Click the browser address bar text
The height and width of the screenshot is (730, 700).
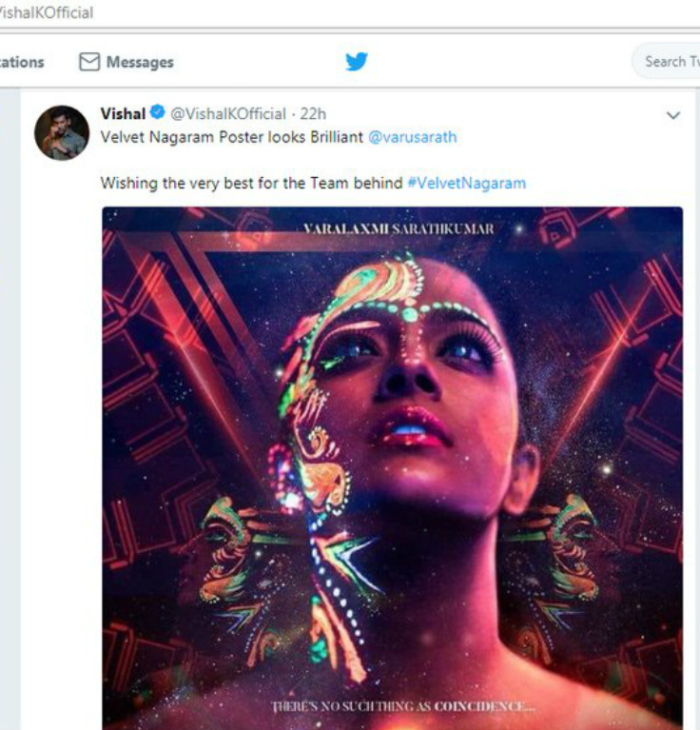pyautogui.click(x=48, y=13)
